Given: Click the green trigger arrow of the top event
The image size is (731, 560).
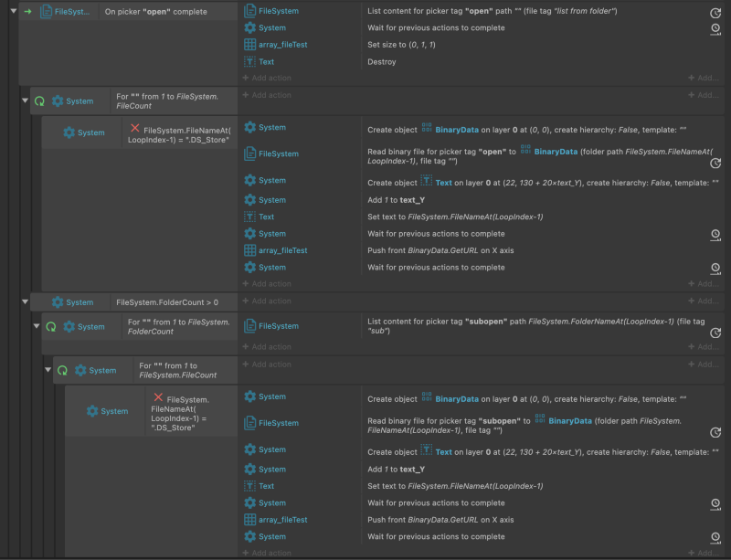Looking at the screenshot, I should tap(28, 12).
